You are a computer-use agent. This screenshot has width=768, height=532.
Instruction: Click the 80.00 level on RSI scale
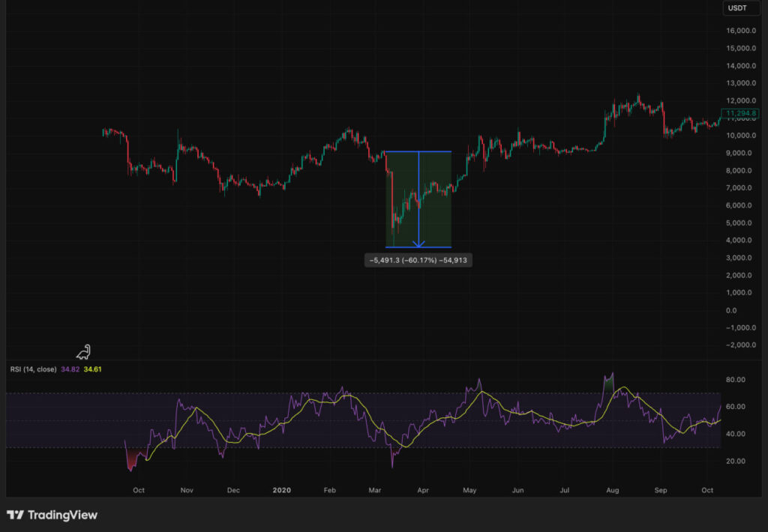coord(736,380)
